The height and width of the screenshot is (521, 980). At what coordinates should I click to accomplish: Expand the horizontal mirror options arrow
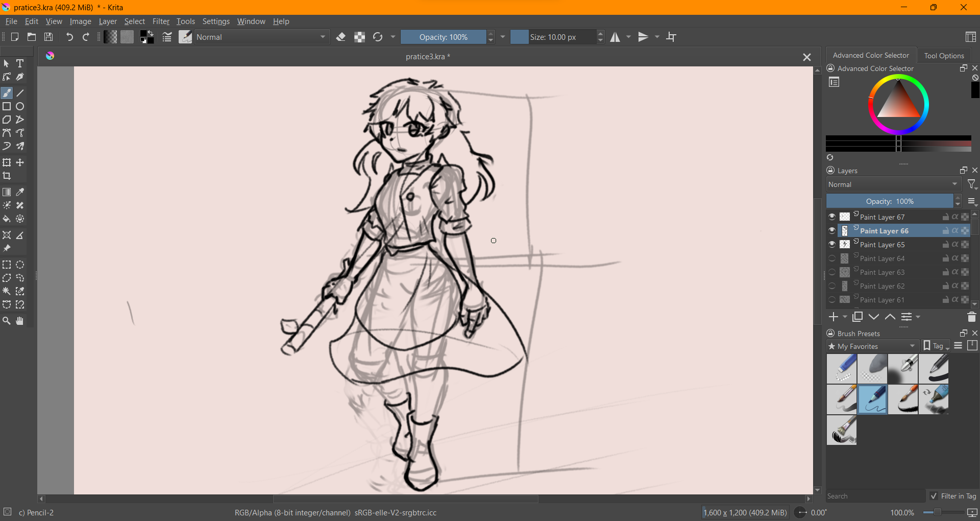tap(629, 37)
